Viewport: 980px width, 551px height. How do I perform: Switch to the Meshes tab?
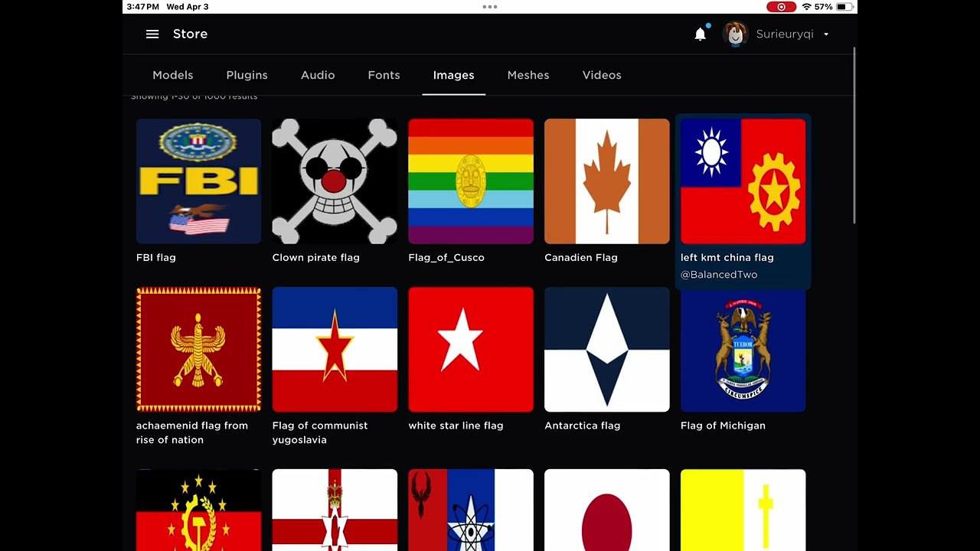click(528, 75)
